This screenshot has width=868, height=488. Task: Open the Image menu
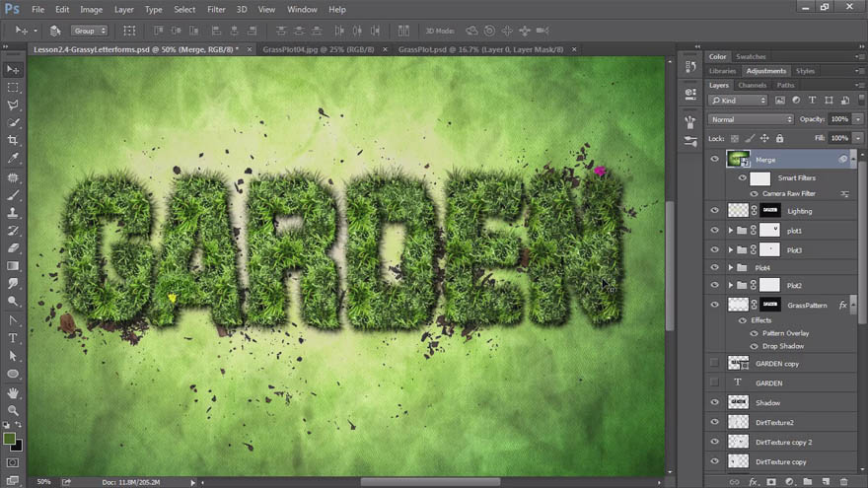pyautogui.click(x=92, y=10)
